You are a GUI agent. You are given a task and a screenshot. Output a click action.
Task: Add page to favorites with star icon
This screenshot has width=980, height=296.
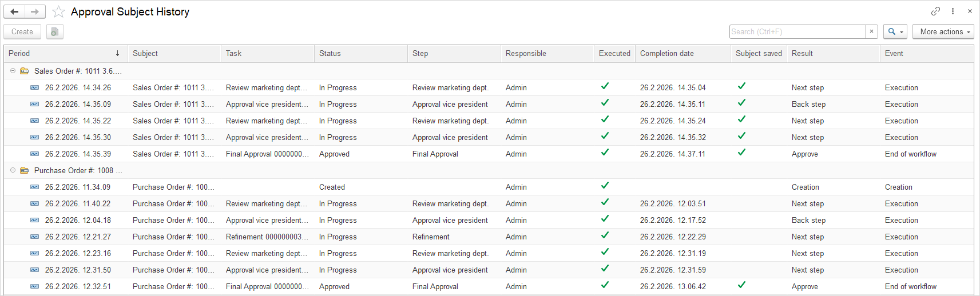[58, 11]
